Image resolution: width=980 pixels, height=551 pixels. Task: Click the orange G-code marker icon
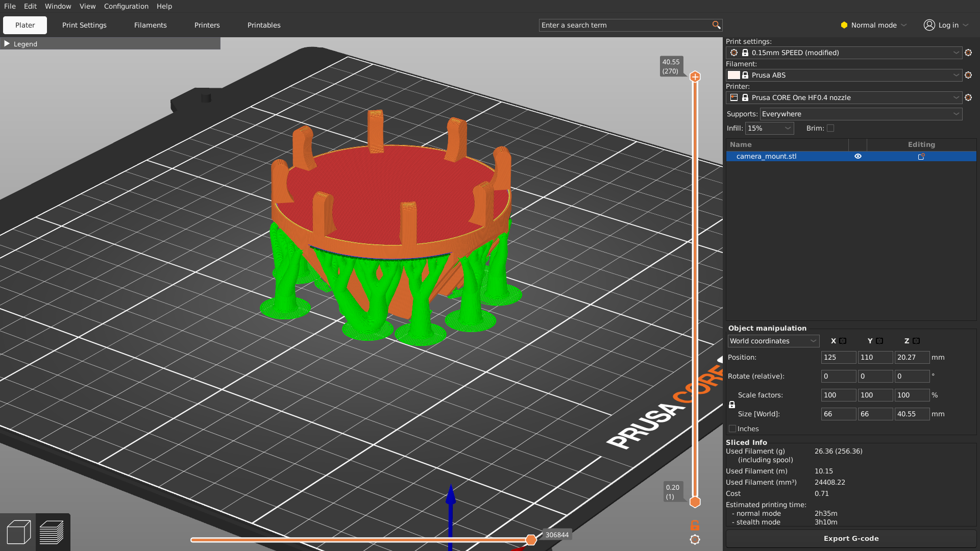[x=695, y=525]
